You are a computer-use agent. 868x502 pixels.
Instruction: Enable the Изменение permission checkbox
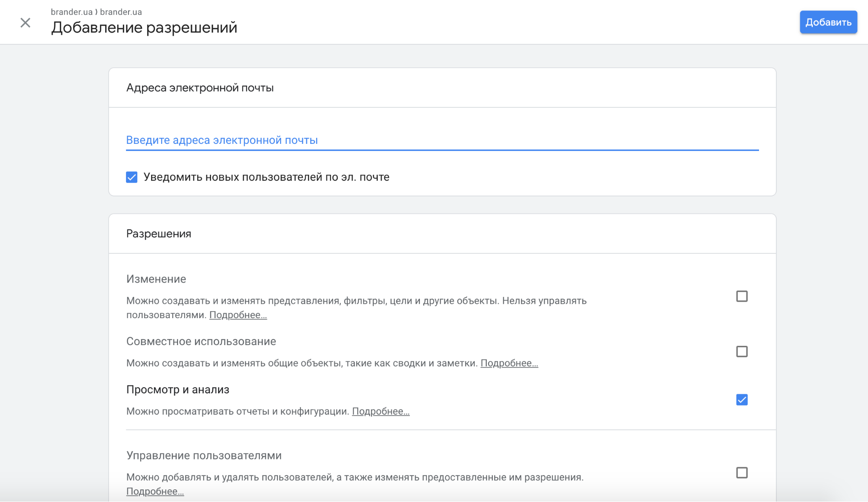tap(742, 296)
